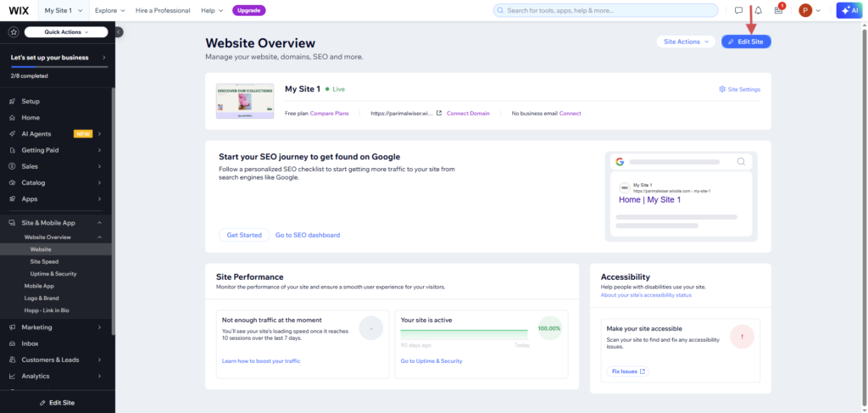Image resolution: width=868 pixels, height=413 pixels.
Task: Open the site URL external link icon
Action: [438, 113]
